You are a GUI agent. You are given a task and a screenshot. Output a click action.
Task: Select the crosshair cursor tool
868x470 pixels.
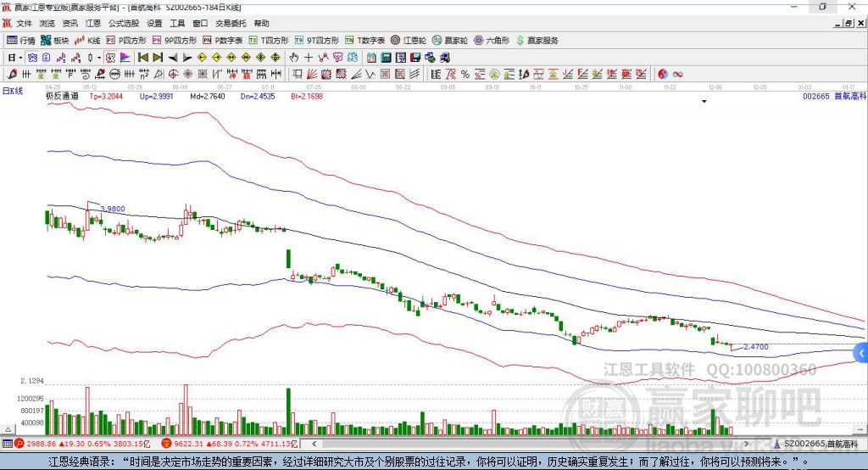tap(309, 58)
